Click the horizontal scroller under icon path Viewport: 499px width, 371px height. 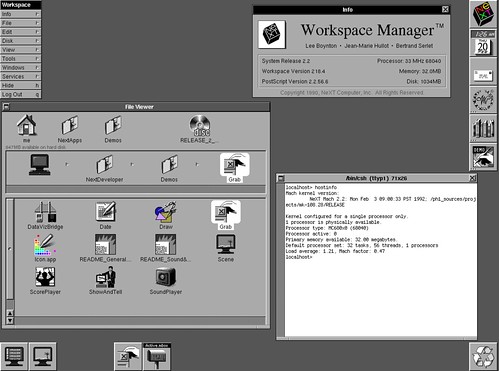[136, 190]
